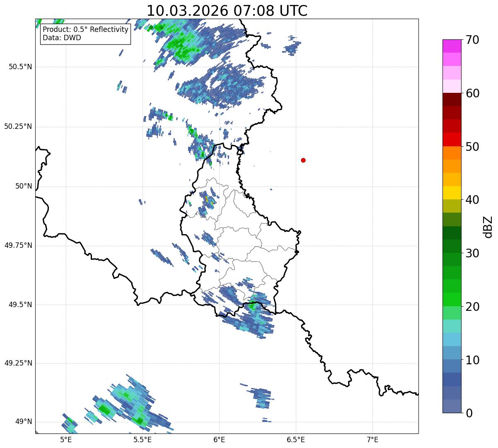Click the 49.75°N latitude label
498x448 pixels.
point(18,245)
